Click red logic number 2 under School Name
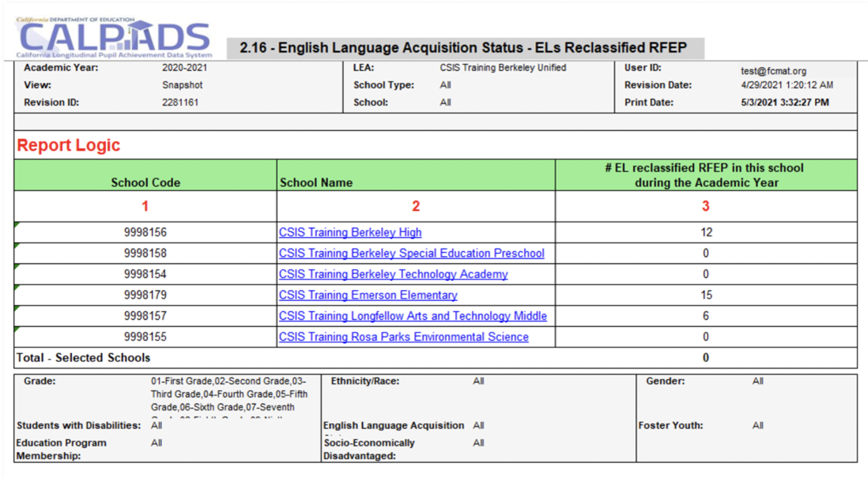The height and width of the screenshot is (478, 868). coord(416,206)
